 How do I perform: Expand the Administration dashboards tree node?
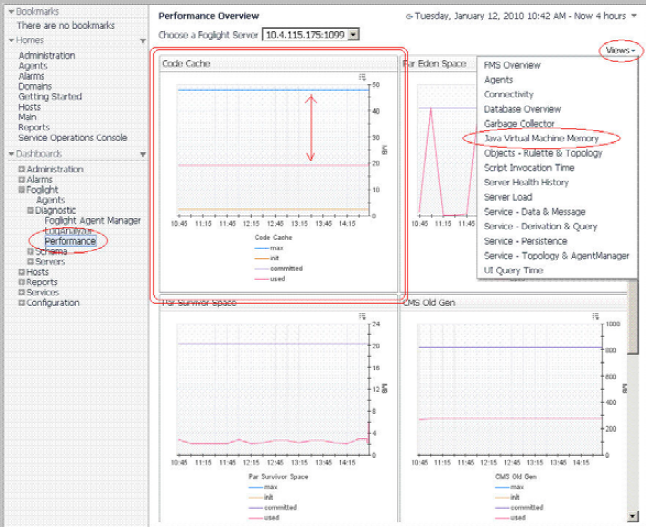click(22, 170)
